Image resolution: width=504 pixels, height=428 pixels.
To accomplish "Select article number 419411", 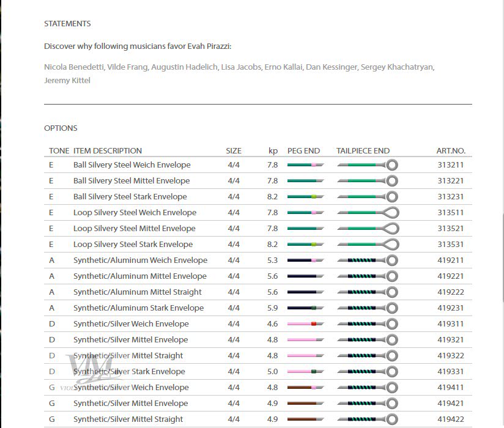I will pyautogui.click(x=451, y=388).
